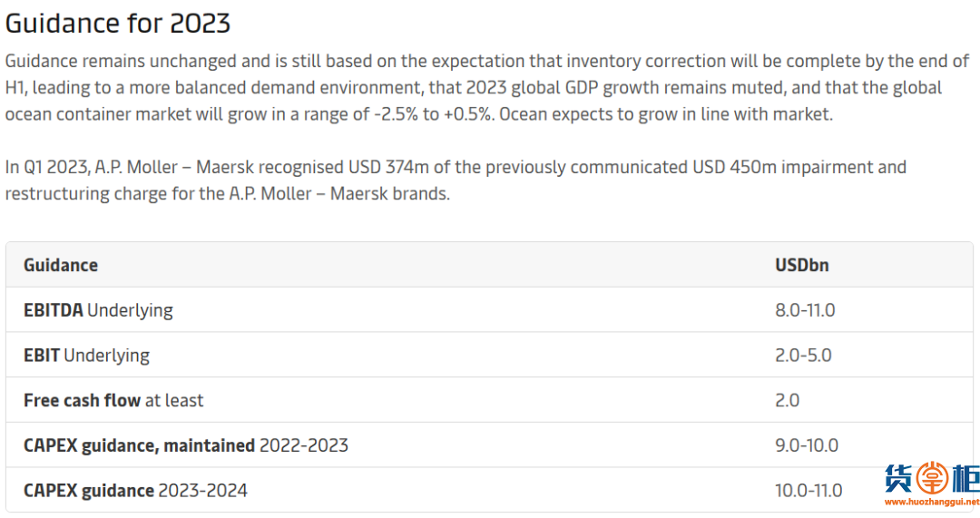Click the 货掌柜 watermark logo
The width and height of the screenshot is (980, 518).
pos(931,478)
